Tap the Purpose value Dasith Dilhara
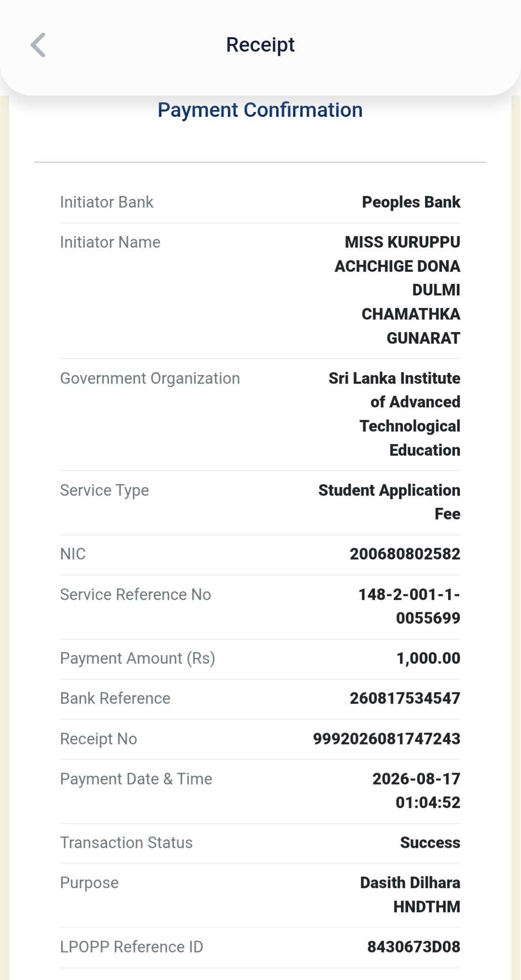 410,883
